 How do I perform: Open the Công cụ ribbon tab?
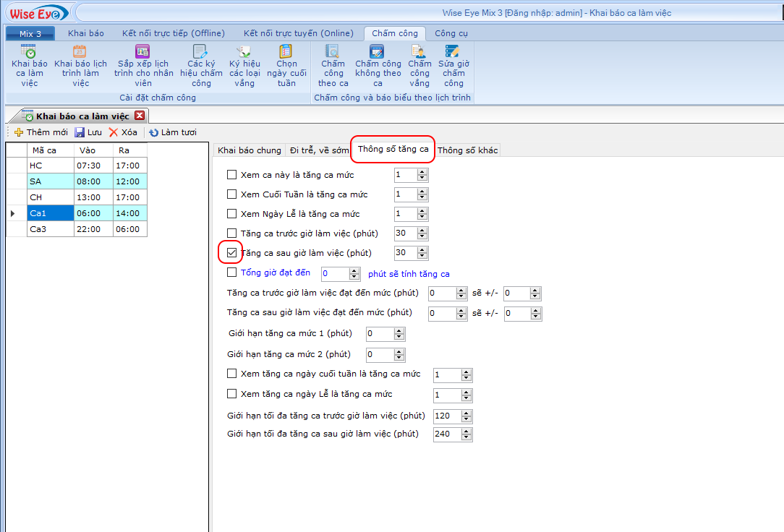[x=451, y=33]
